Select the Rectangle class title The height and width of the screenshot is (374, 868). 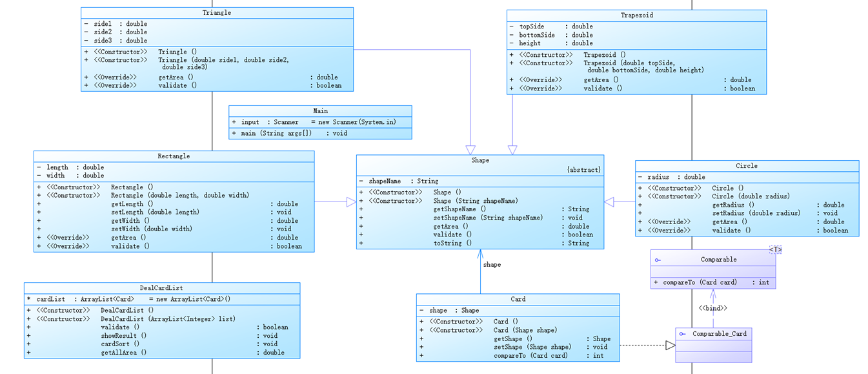pyautogui.click(x=174, y=156)
